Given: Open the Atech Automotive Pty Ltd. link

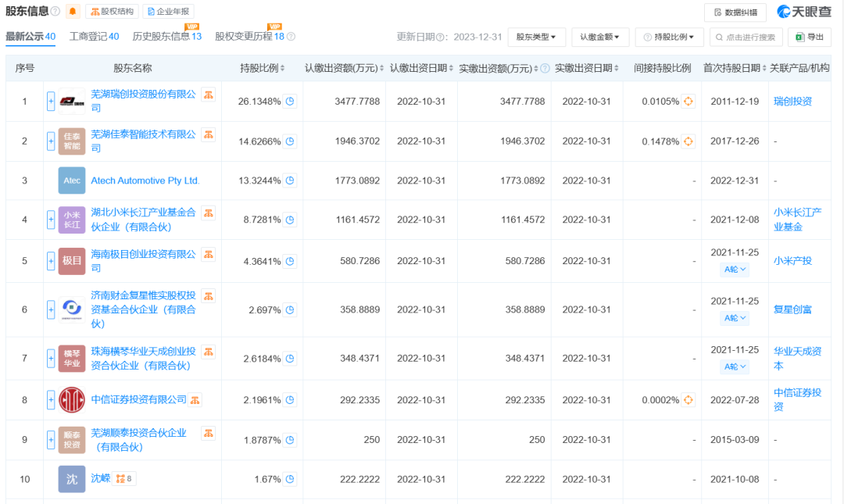Looking at the screenshot, I should tap(145, 181).
